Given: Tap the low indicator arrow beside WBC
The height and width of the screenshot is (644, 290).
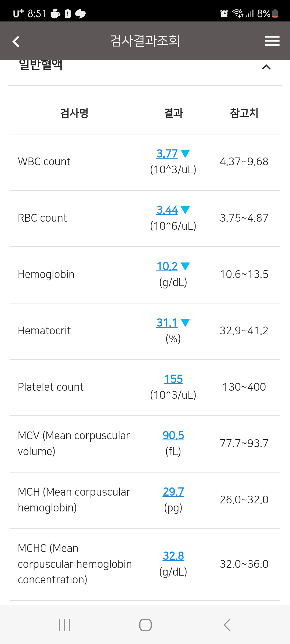Looking at the screenshot, I should 185,153.
